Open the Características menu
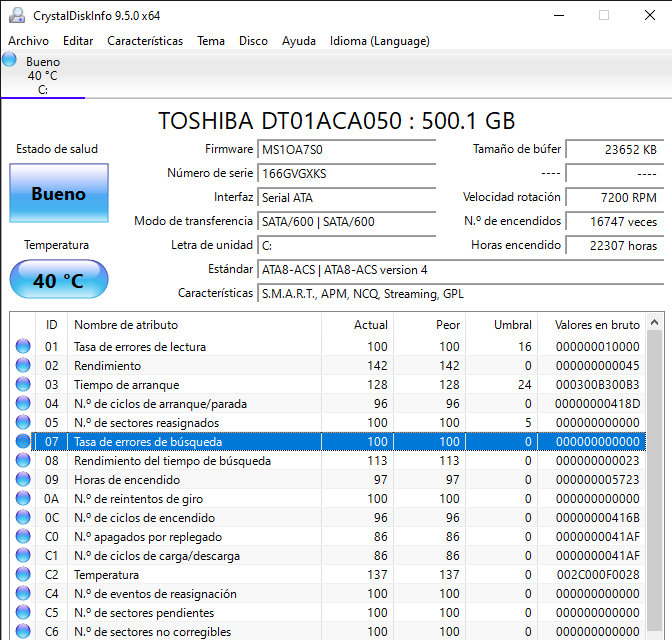 pyautogui.click(x=145, y=41)
